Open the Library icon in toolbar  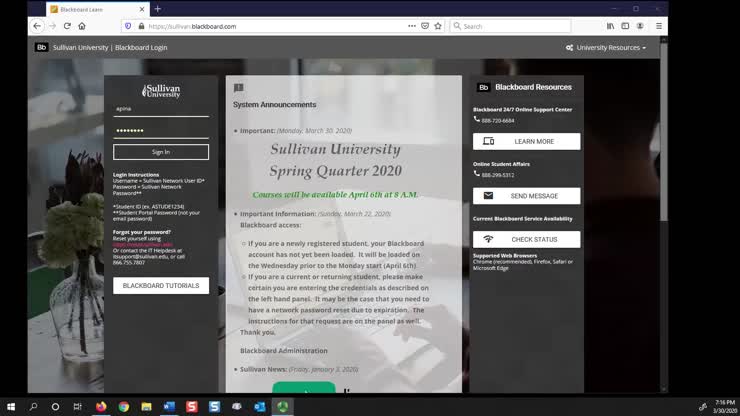tap(610, 26)
